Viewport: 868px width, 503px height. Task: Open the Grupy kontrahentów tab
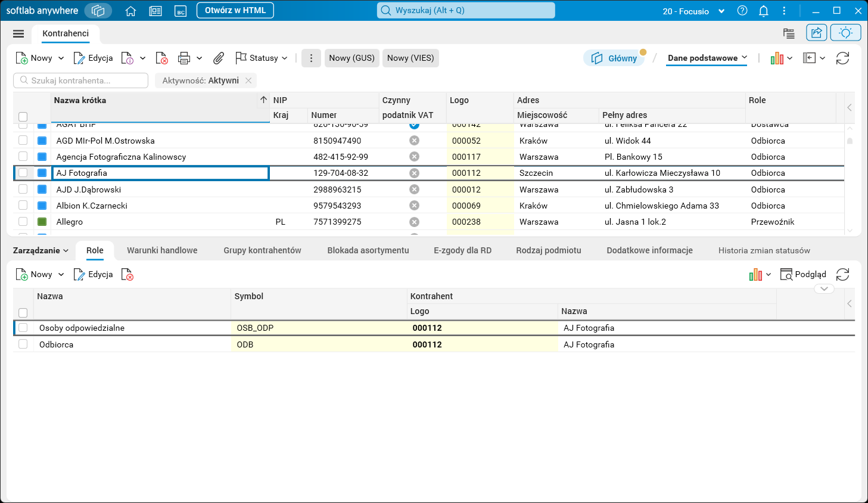click(x=262, y=250)
